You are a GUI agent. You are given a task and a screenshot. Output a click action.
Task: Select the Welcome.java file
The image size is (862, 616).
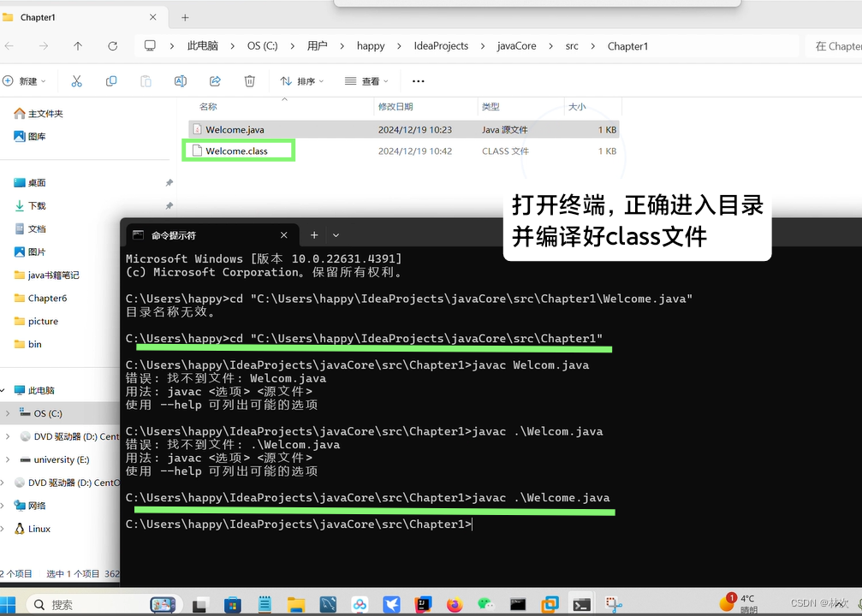tap(403, 130)
